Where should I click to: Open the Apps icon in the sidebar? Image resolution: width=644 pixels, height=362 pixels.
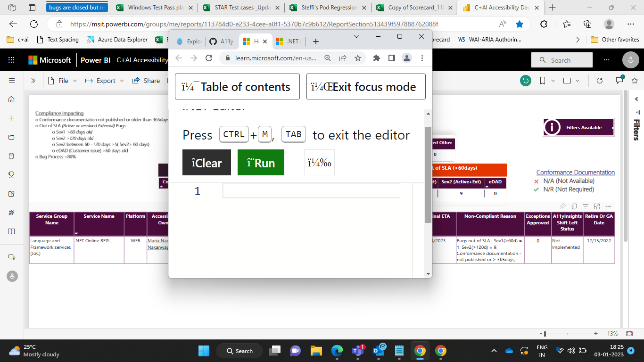point(11,193)
